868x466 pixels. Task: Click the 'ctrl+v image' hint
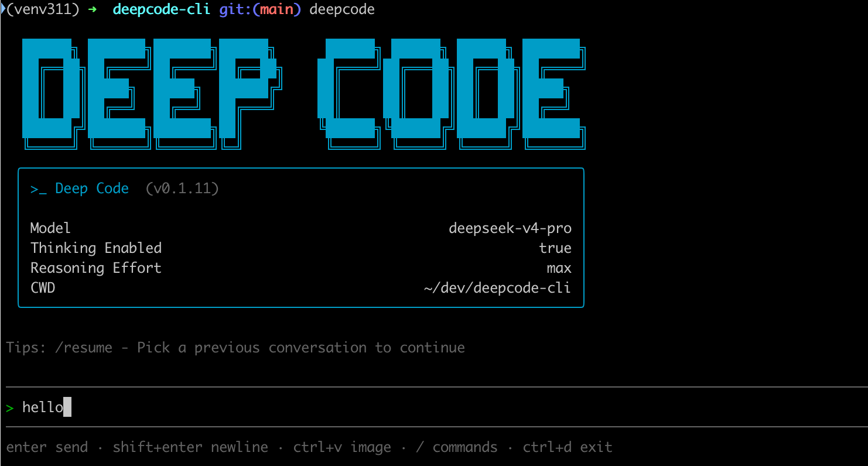click(342, 448)
